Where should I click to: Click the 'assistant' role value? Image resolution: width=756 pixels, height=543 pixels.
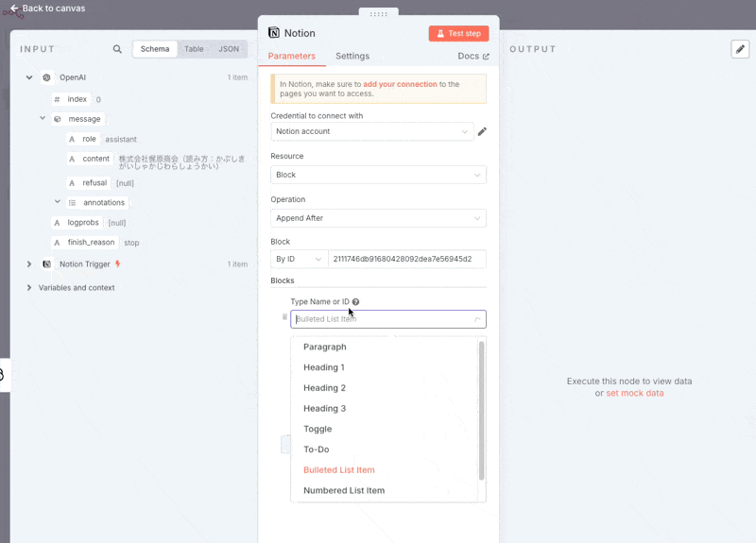121,139
